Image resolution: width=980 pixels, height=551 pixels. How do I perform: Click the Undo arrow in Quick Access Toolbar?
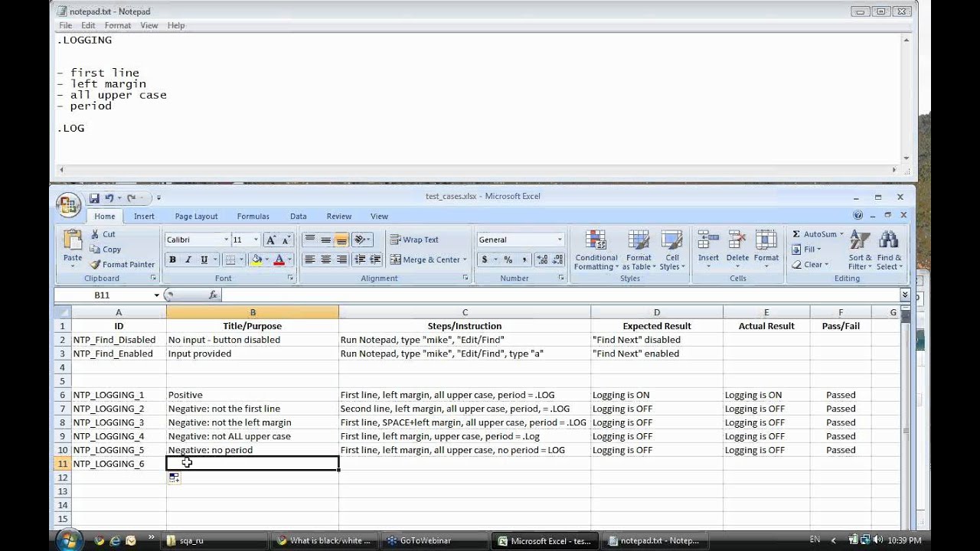109,198
